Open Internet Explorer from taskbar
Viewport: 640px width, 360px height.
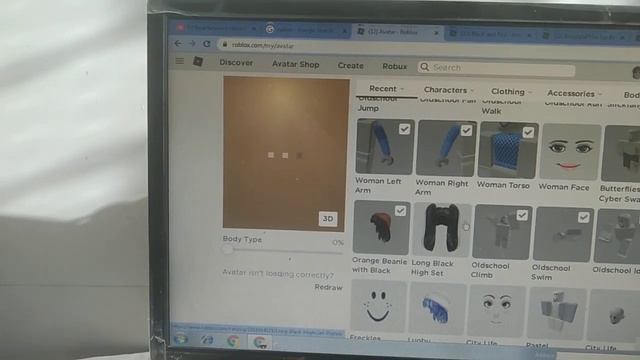pyautogui.click(x=207, y=340)
